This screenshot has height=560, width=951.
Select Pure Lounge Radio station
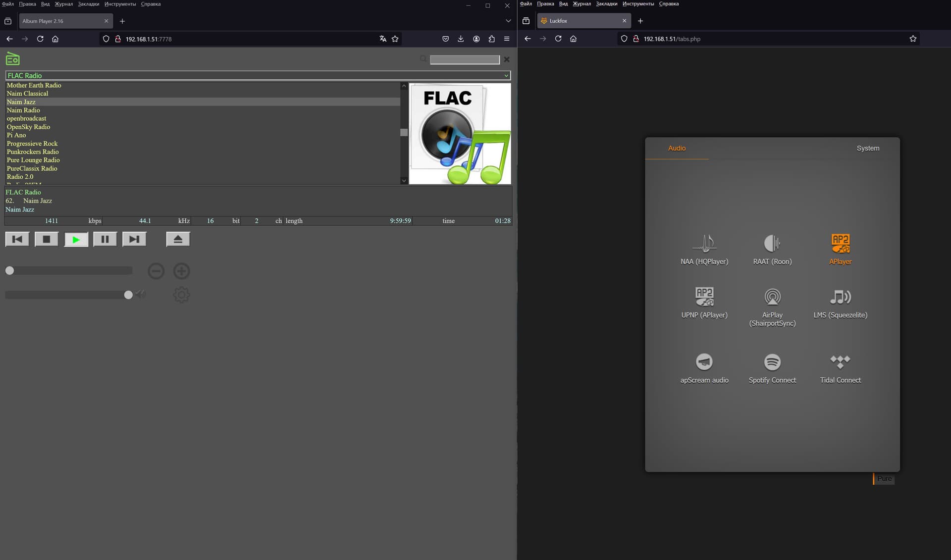[x=33, y=160]
